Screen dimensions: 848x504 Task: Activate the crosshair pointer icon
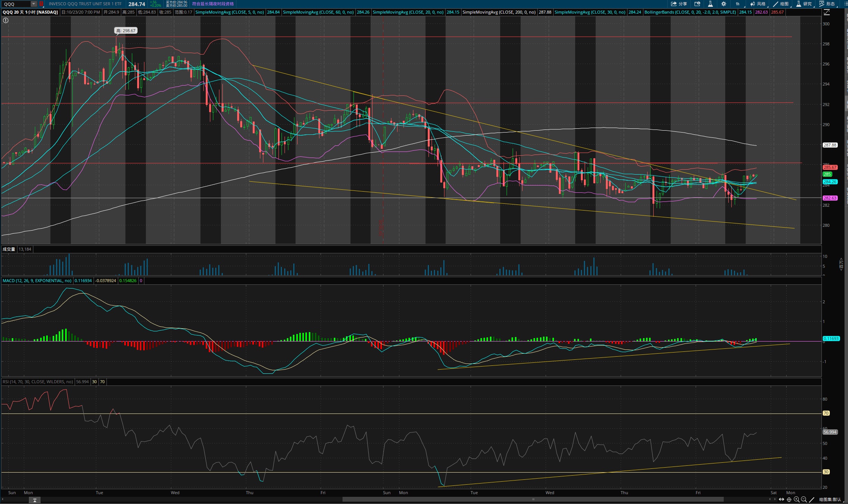tap(789, 499)
